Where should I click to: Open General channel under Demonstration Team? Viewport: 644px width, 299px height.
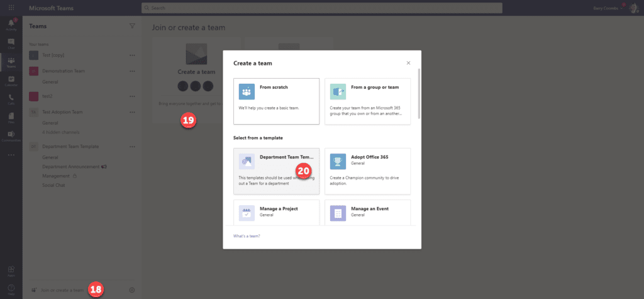[x=50, y=82]
